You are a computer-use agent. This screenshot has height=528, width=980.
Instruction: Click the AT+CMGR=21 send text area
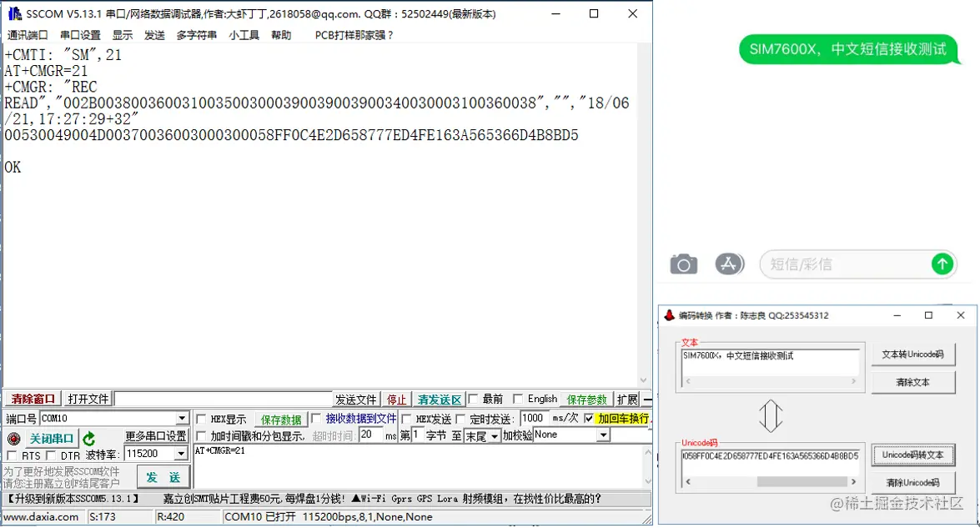[417, 466]
